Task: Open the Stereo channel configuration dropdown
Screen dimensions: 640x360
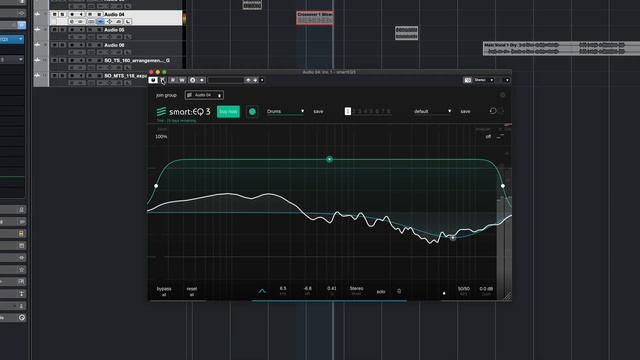Action: (484, 80)
